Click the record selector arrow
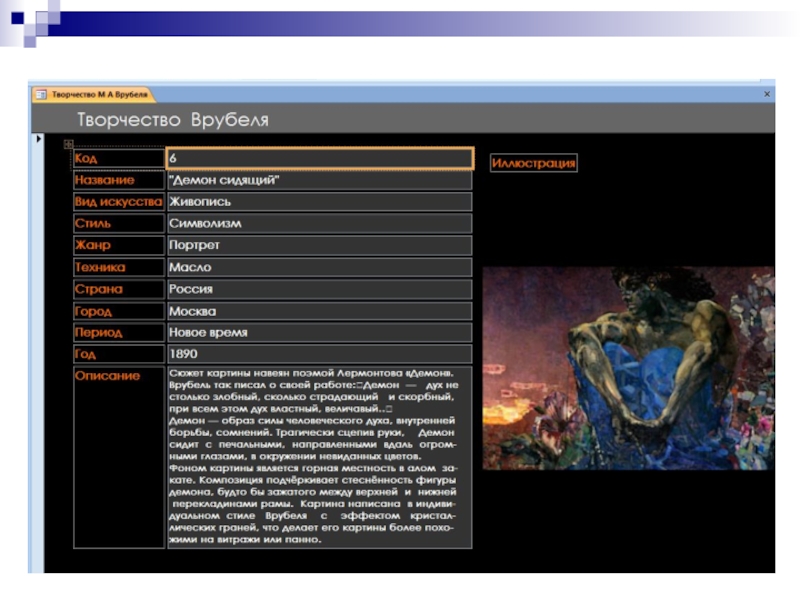 coord(39,139)
